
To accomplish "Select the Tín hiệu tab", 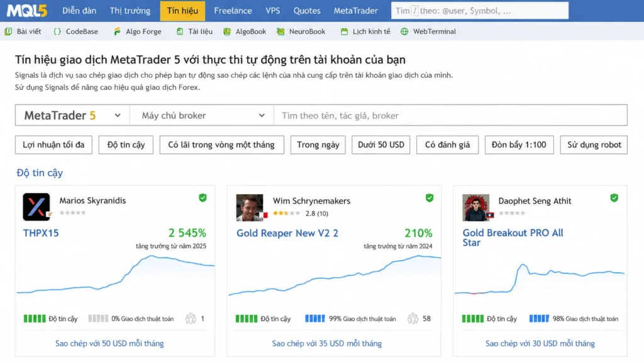I will click(182, 11).
